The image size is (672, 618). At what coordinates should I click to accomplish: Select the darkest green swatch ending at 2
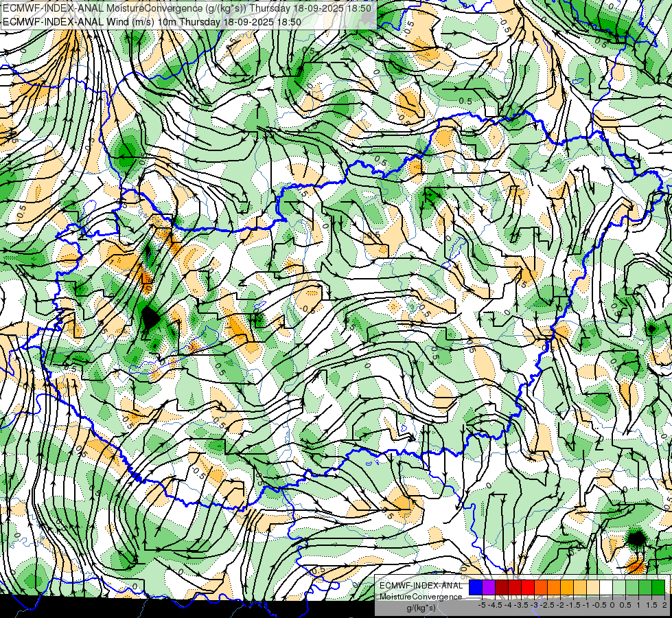(659, 587)
